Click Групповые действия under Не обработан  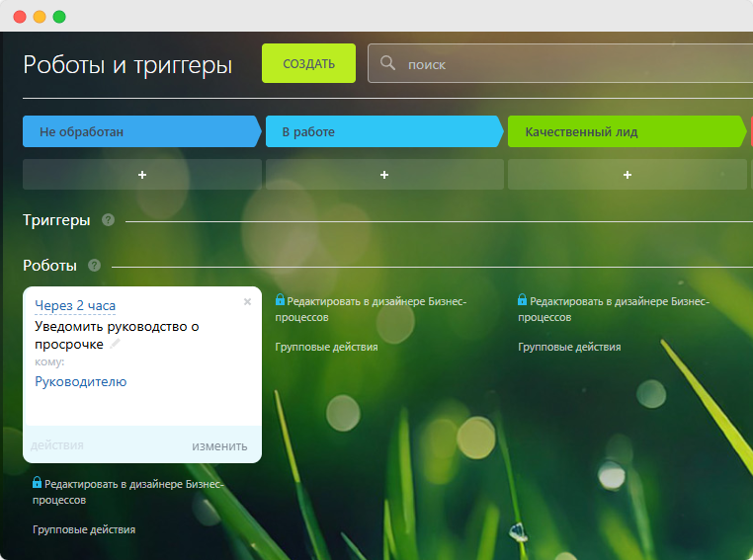(84, 529)
